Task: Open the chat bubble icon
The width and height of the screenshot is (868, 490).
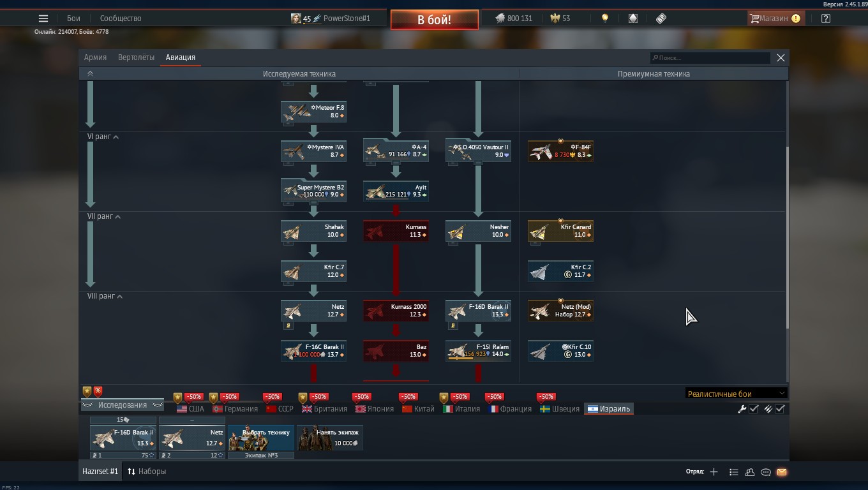Action: [x=766, y=472]
